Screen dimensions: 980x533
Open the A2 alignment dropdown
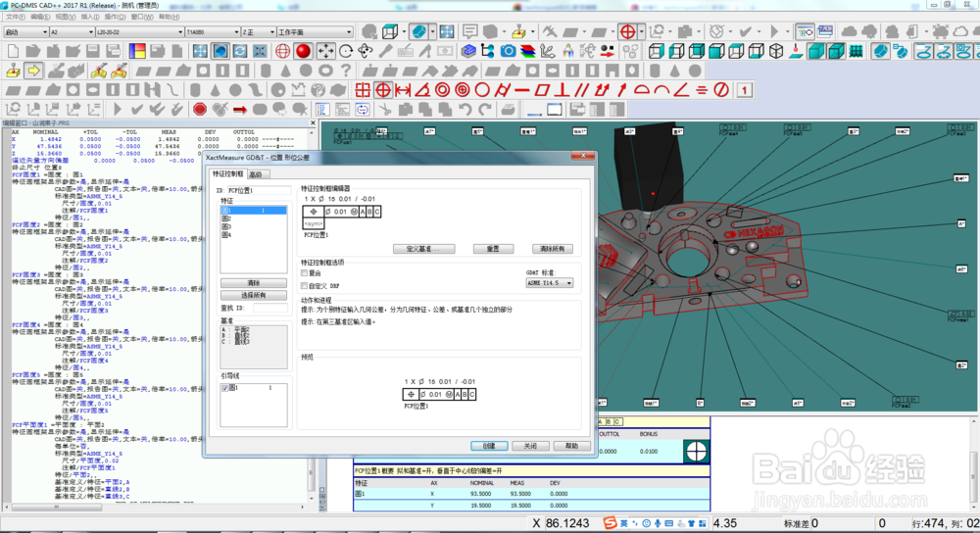click(72, 32)
